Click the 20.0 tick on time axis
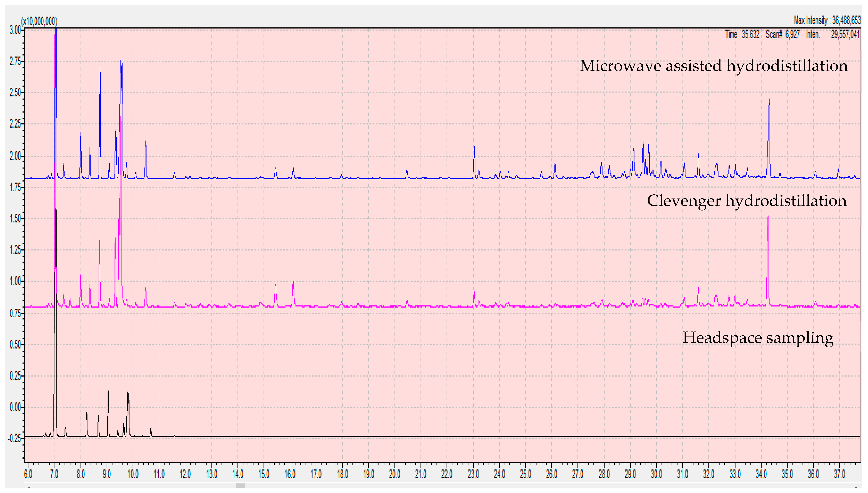 [395, 474]
